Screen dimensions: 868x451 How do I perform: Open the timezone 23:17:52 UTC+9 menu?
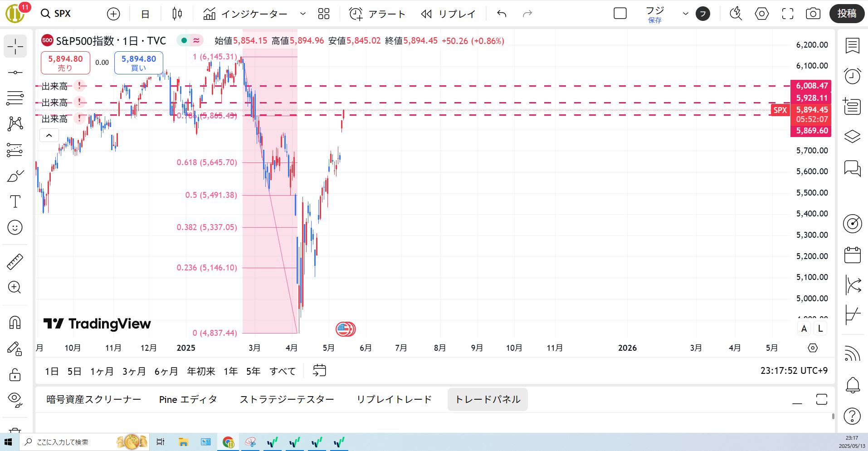tap(794, 371)
